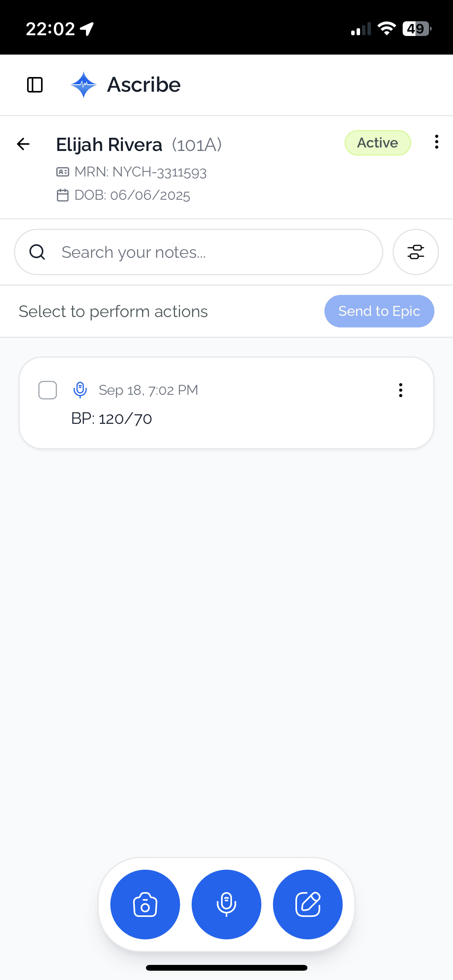Tap the patient name Elijah Rivera
Screen dimensions: 453x980
click(x=109, y=145)
